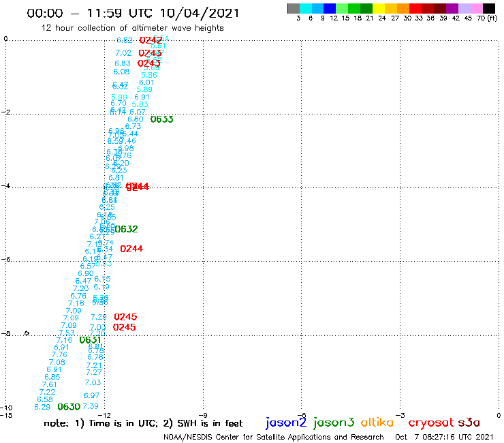Click the wave height value '7.76'
The height and width of the screenshot is (443, 504).
(59, 354)
